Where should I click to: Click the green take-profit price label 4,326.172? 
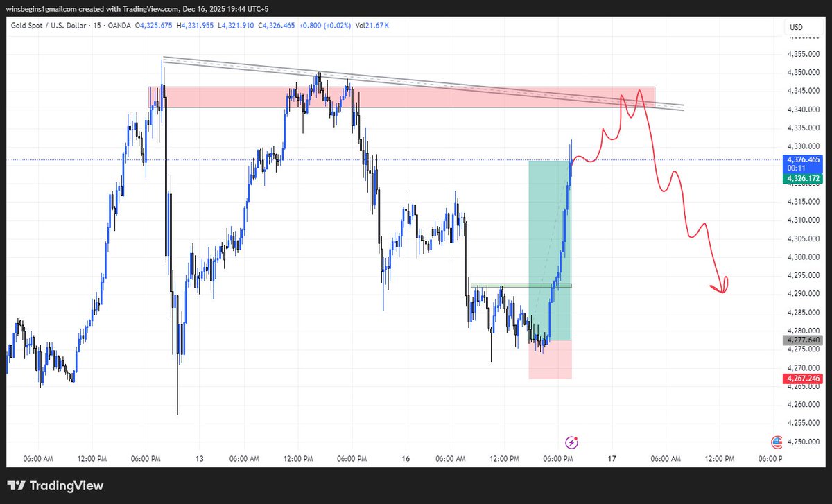point(802,179)
